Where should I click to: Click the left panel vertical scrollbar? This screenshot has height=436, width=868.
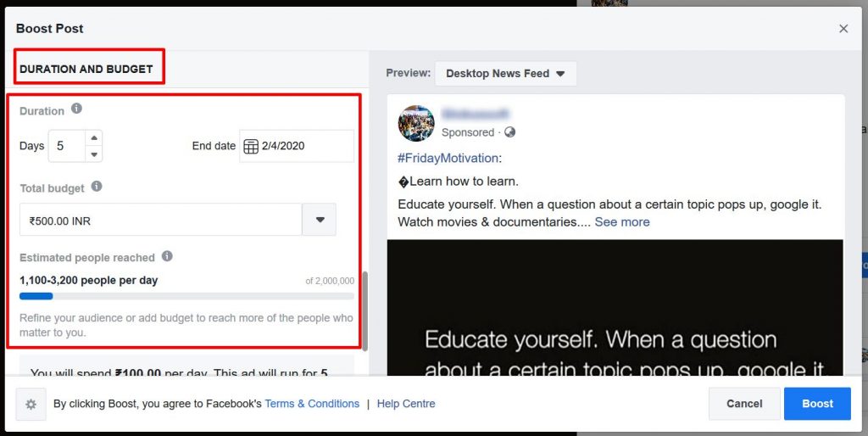pyautogui.click(x=364, y=311)
